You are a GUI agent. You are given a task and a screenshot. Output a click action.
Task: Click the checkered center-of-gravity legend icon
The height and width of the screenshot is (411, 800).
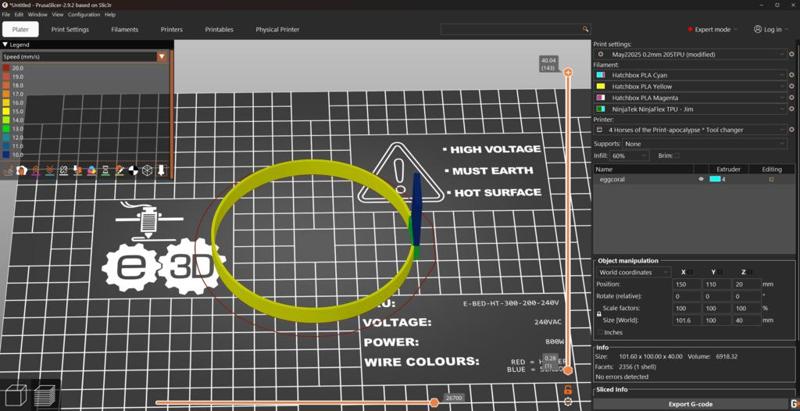tap(134, 170)
